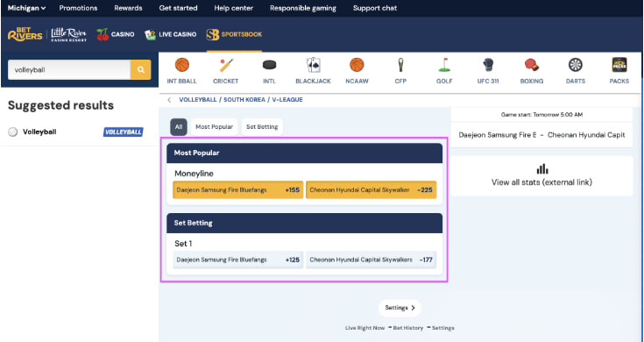The height and width of the screenshot is (342, 644).
Task: Collapse the Most Popular section header
Action: coord(304,153)
